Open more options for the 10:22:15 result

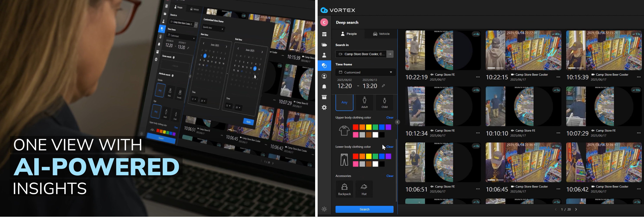click(558, 77)
